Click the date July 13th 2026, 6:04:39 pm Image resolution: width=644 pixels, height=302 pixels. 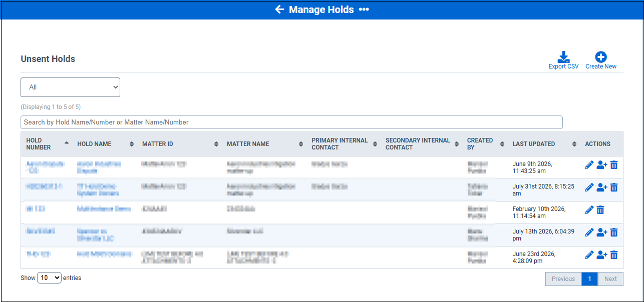tap(543, 235)
